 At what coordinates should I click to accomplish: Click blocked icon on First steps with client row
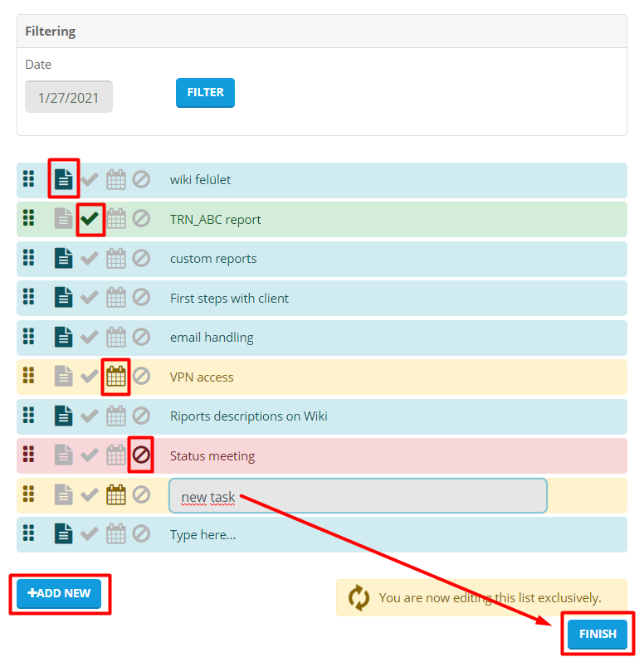(x=141, y=298)
